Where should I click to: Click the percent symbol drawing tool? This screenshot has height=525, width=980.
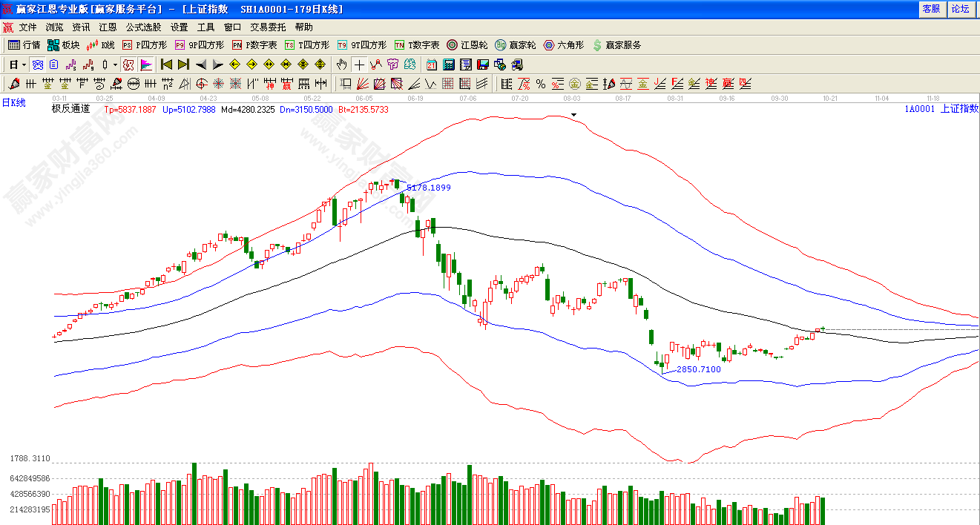pos(540,84)
